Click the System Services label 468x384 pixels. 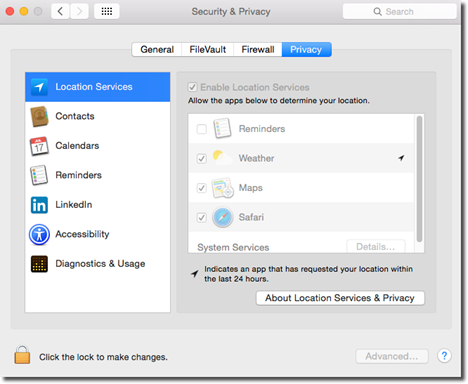[233, 247]
